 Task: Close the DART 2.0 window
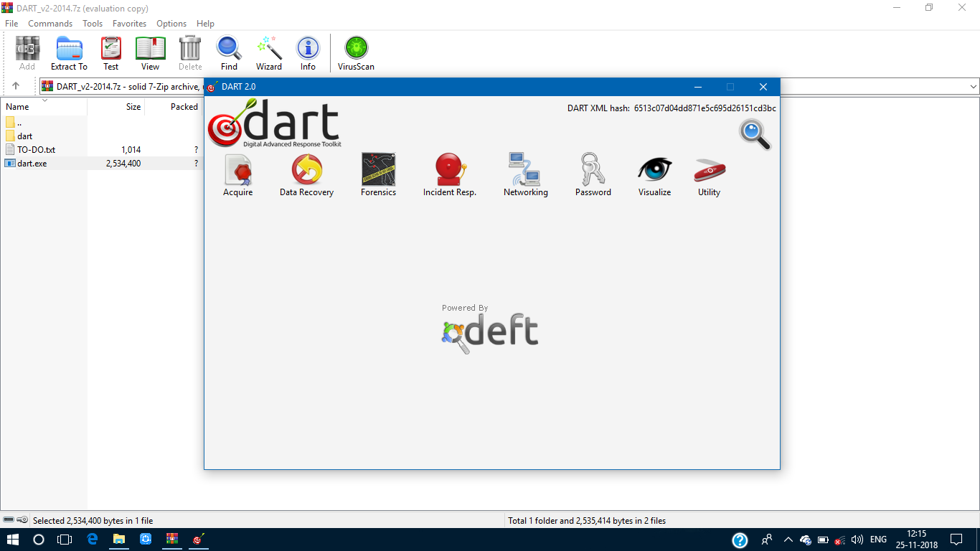763,87
